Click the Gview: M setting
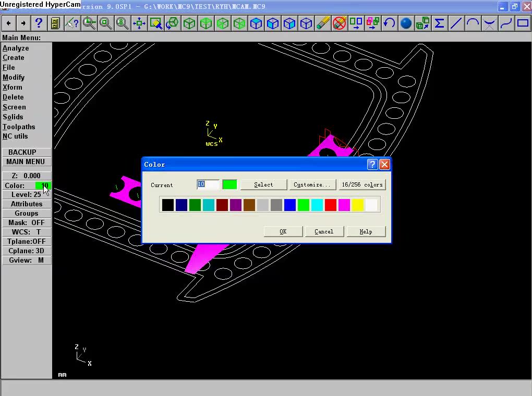This screenshot has height=396, width=532. coord(27,261)
